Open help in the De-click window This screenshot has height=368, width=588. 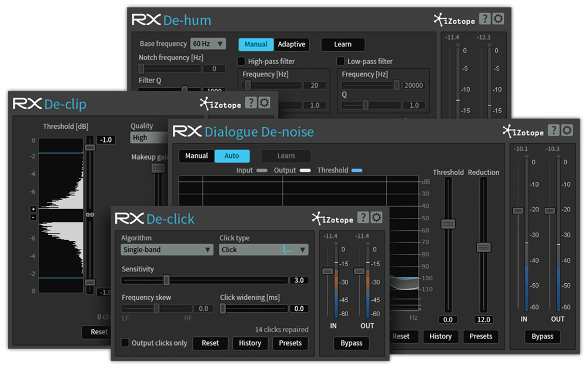(x=363, y=217)
